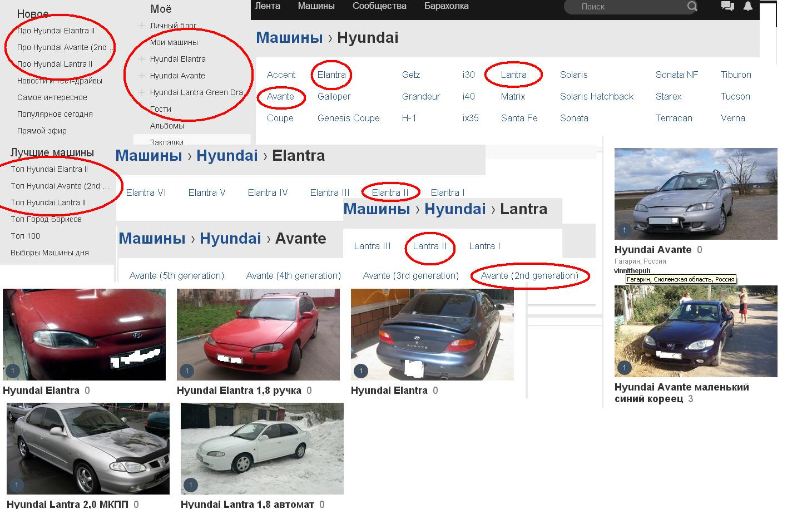Open Прямой эфир link

42,131
